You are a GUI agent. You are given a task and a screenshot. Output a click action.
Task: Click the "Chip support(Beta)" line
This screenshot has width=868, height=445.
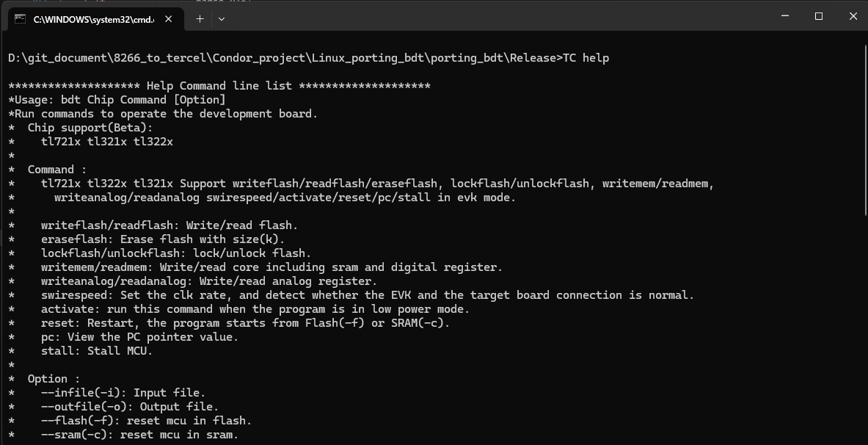click(x=90, y=128)
